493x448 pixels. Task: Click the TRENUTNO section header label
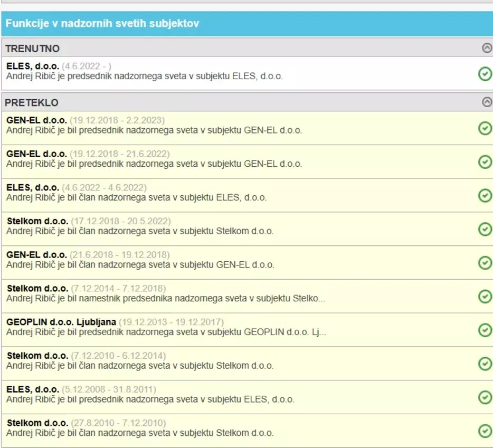tap(32, 49)
